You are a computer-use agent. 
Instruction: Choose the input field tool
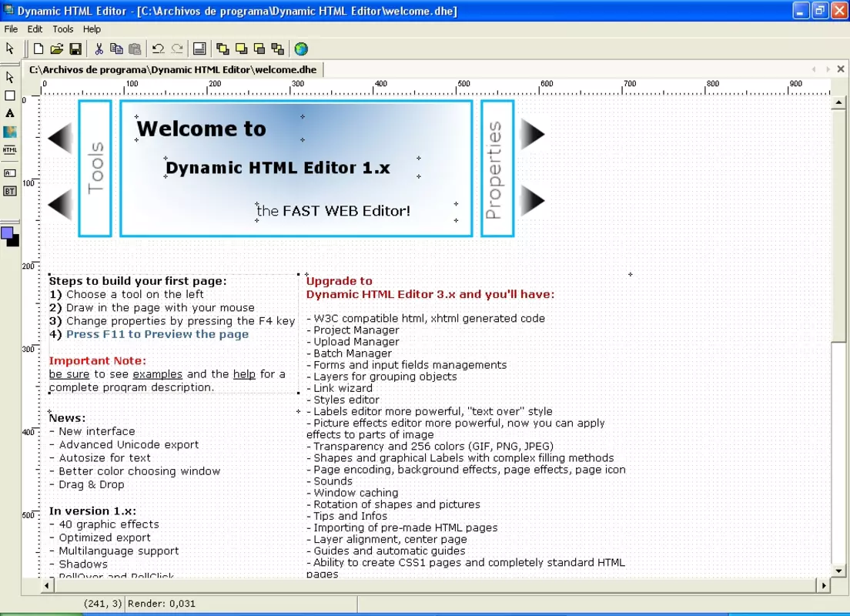pyautogui.click(x=10, y=173)
